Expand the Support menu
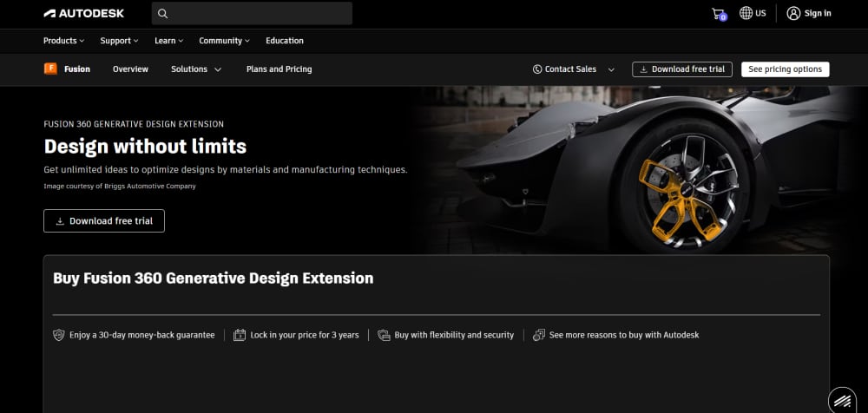Screen dimensions: 868x413 tap(119, 41)
